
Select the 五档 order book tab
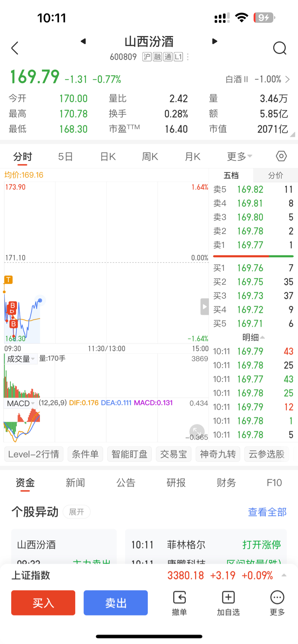(x=231, y=175)
